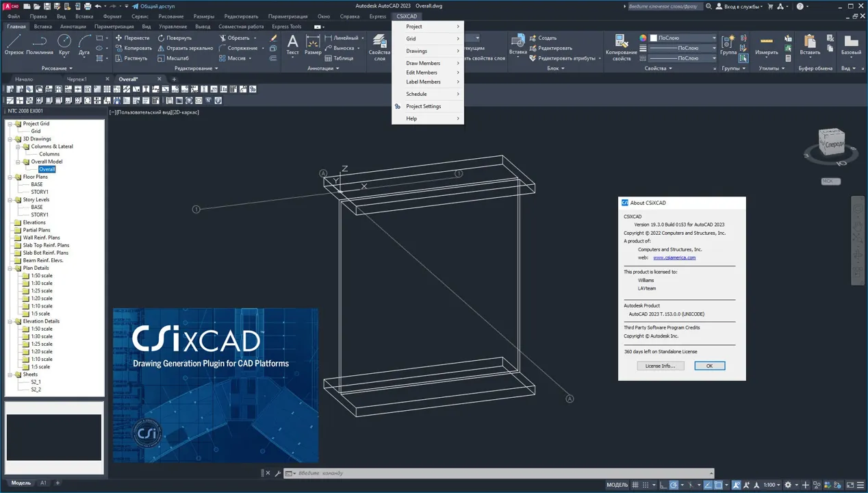Select the Текст text annotation tool
Screen dimensions: 868x493
292,45
